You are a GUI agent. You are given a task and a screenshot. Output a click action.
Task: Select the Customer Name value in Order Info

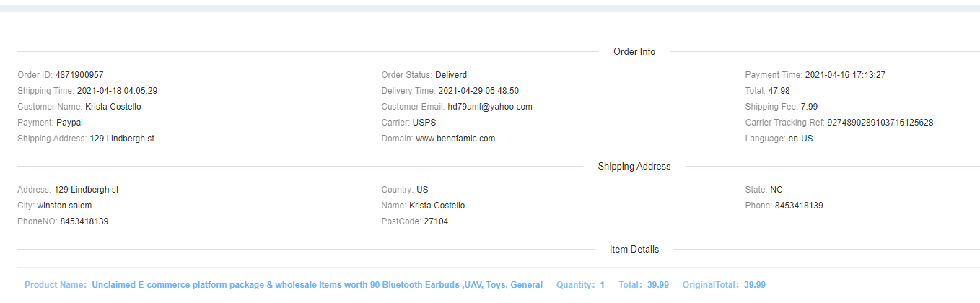coord(113,107)
